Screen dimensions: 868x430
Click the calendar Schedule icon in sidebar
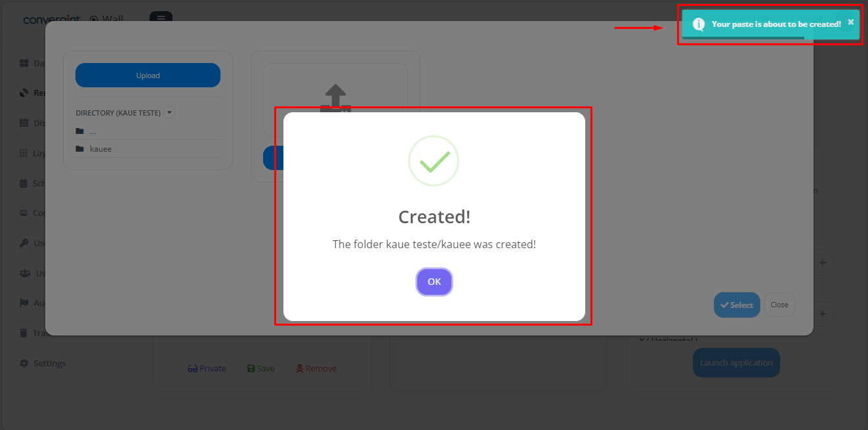[24, 183]
